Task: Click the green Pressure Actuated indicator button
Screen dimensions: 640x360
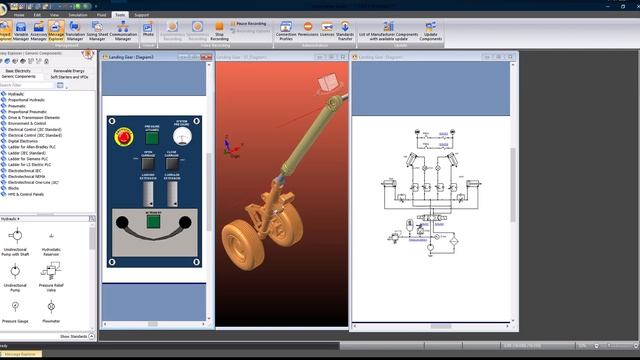Action: click(x=152, y=138)
